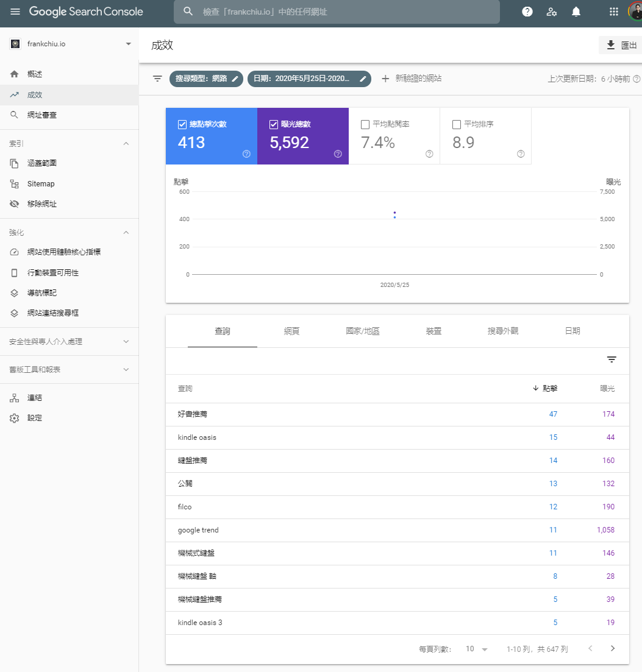Open the hamburger main menu icon
The height and width of the screenshot is (672, 642).
[x=15, y=12]
